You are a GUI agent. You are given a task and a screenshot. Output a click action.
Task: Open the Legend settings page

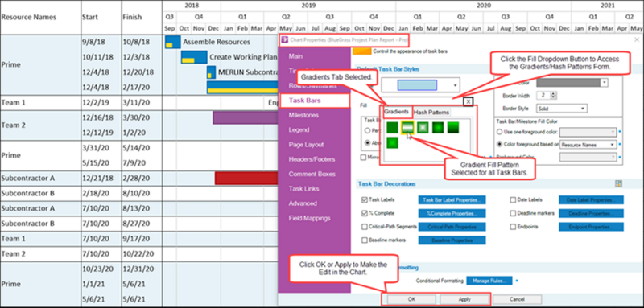[x=299, y=130]
